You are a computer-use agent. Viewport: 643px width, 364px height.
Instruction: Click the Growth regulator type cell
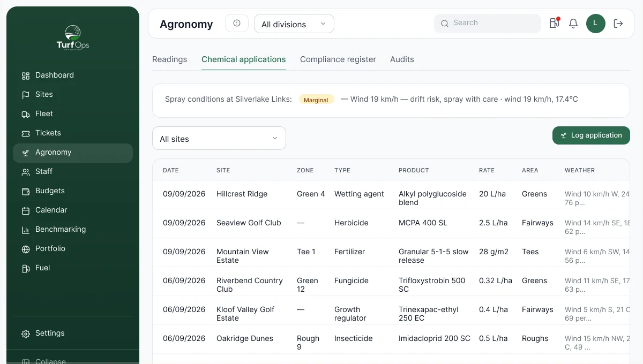coord(350,314)
